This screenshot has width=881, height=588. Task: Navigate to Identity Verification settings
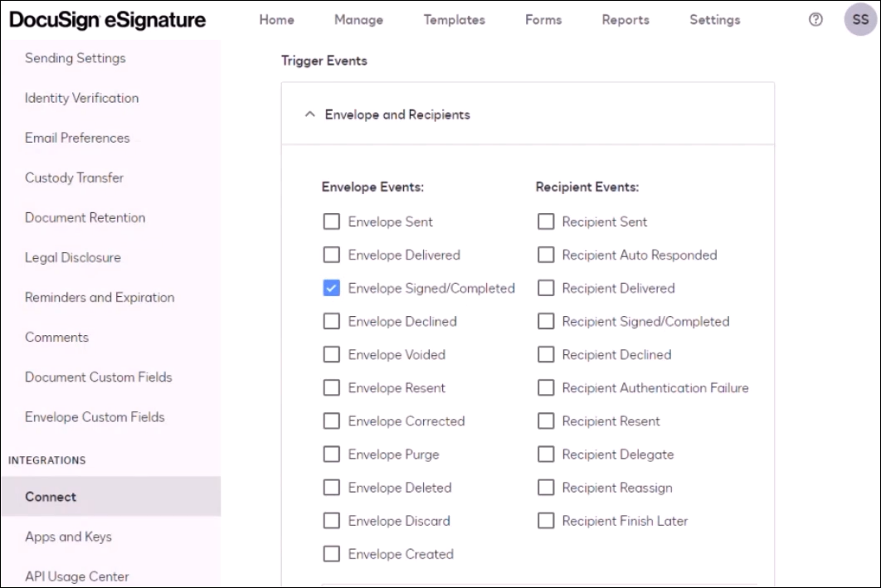(81, 98)
